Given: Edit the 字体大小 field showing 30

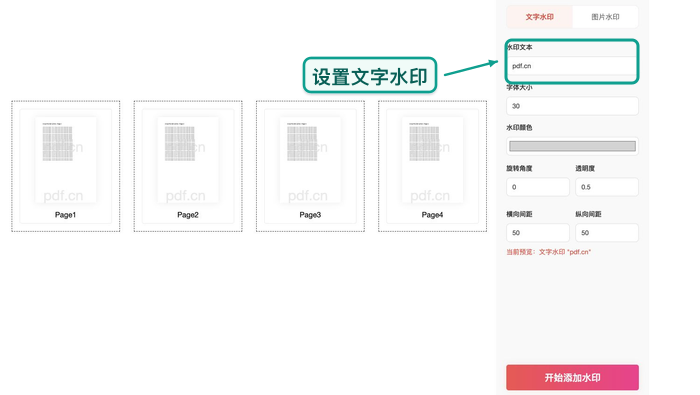Looking at the screenshot, I should pyautogui.click(x=572, y=106).
